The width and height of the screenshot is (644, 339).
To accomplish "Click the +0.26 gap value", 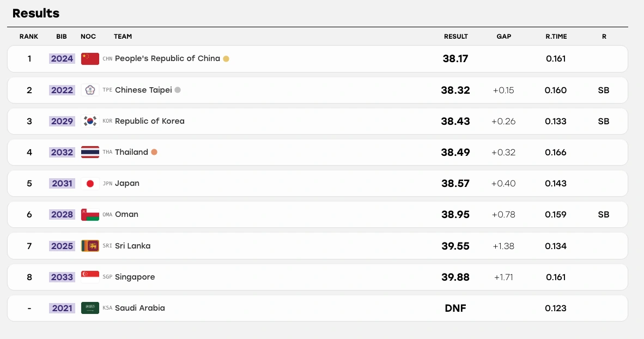I will click(x=503, y=121).
